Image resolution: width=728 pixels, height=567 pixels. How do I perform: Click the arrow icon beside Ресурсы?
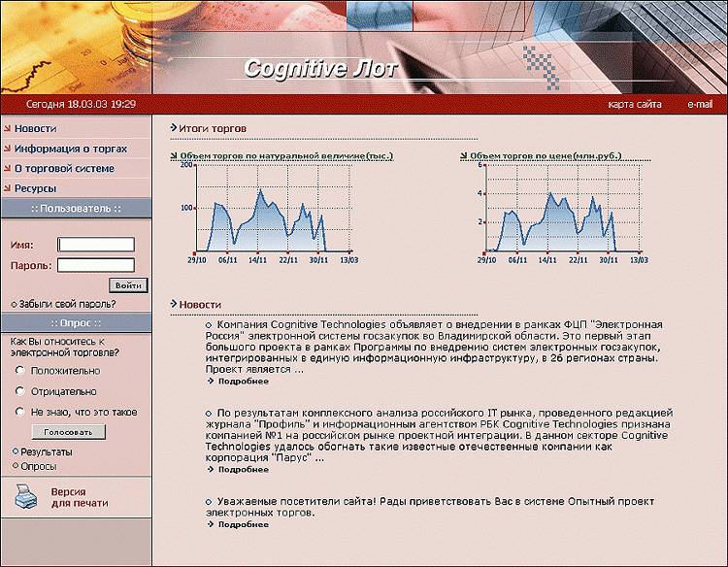click(x=8, y=188)
